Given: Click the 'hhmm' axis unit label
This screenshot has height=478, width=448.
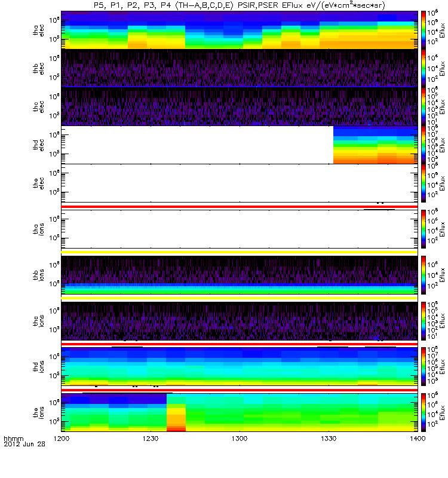Looking at the screenshot, I should click(13, 439).
